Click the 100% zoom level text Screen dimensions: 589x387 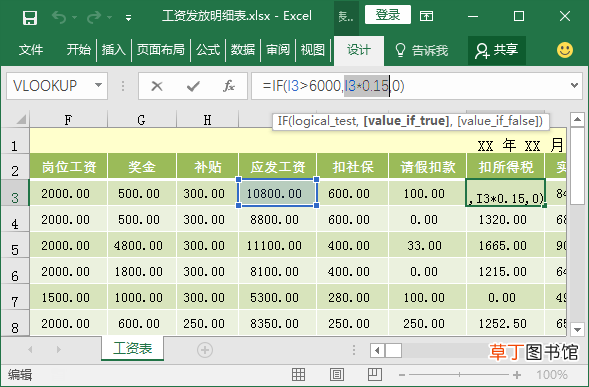tap(552, 375)
